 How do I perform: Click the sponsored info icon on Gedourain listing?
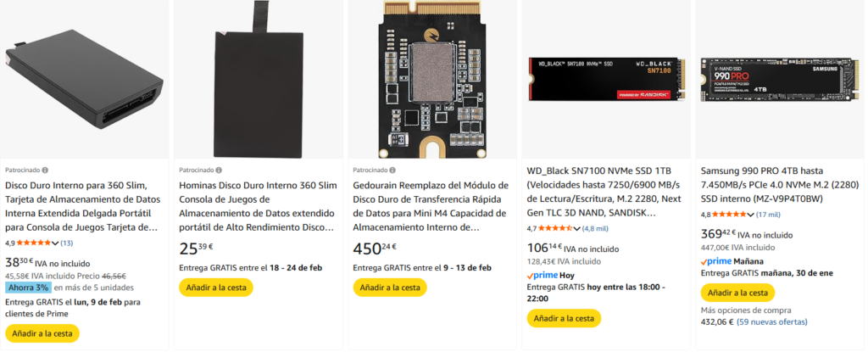click(393, 170)
